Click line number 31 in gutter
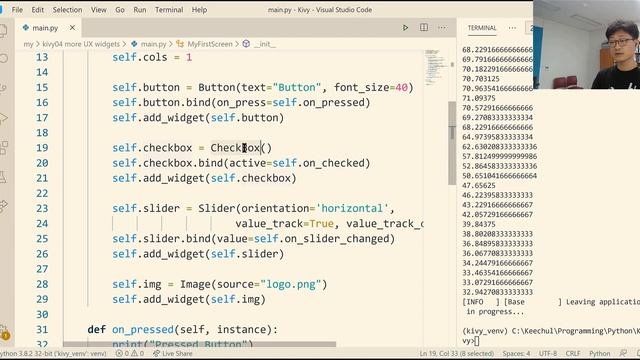Image resolution: width=640 pixels, height=360 pixels. tap(42, 329)
